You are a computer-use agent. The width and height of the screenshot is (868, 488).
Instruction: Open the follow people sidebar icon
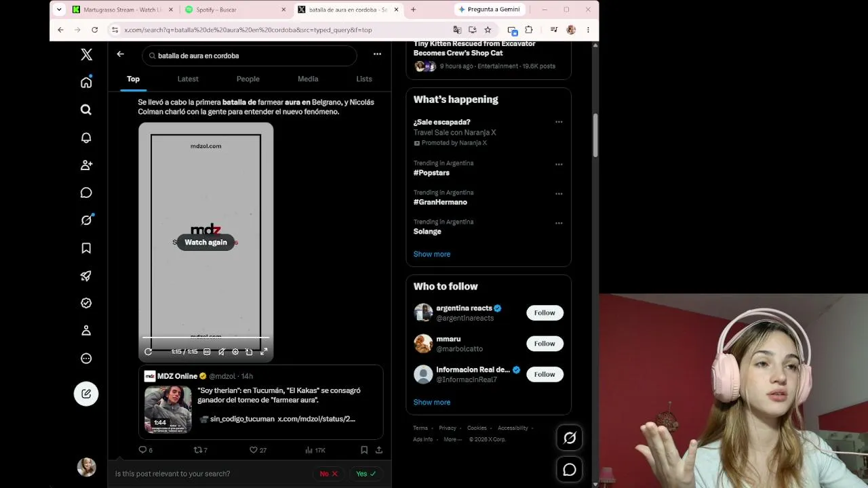click(x=86, y=165)
